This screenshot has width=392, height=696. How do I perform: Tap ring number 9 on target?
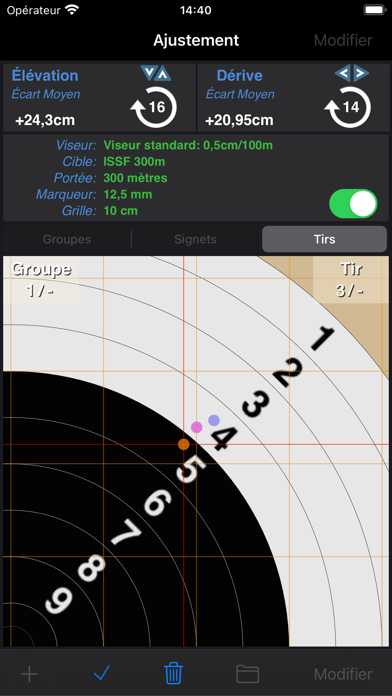[59, 600]
